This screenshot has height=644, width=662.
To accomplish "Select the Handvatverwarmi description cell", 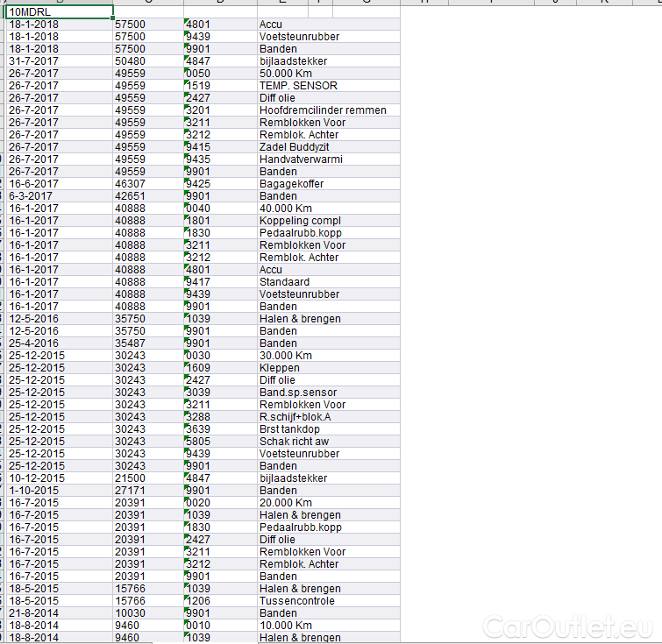I will click(x=301, y=159).
